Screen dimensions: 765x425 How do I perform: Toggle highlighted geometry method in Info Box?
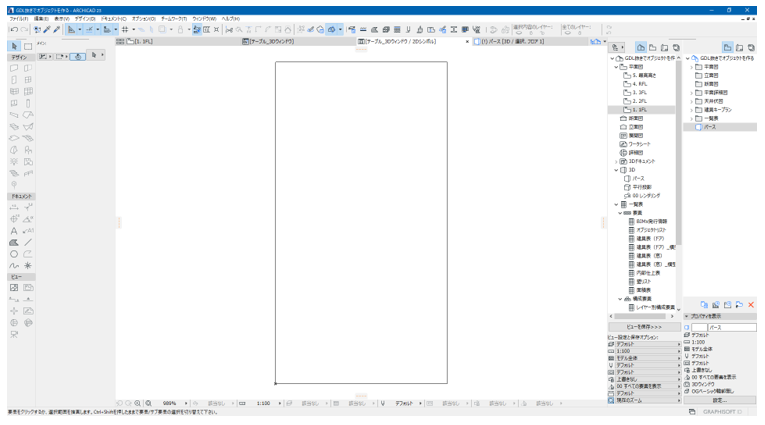pos(78,57)
